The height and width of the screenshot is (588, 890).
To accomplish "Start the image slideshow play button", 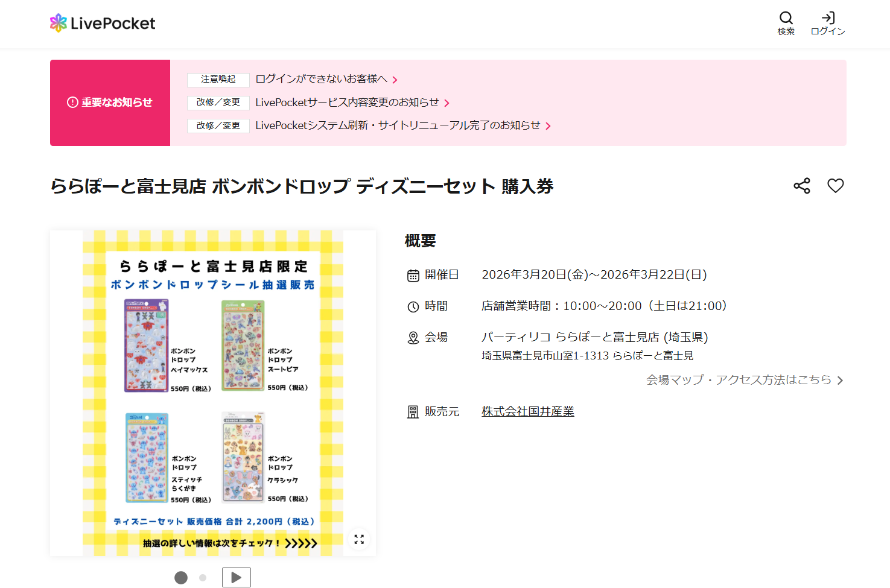I will [x=236, y=577].
